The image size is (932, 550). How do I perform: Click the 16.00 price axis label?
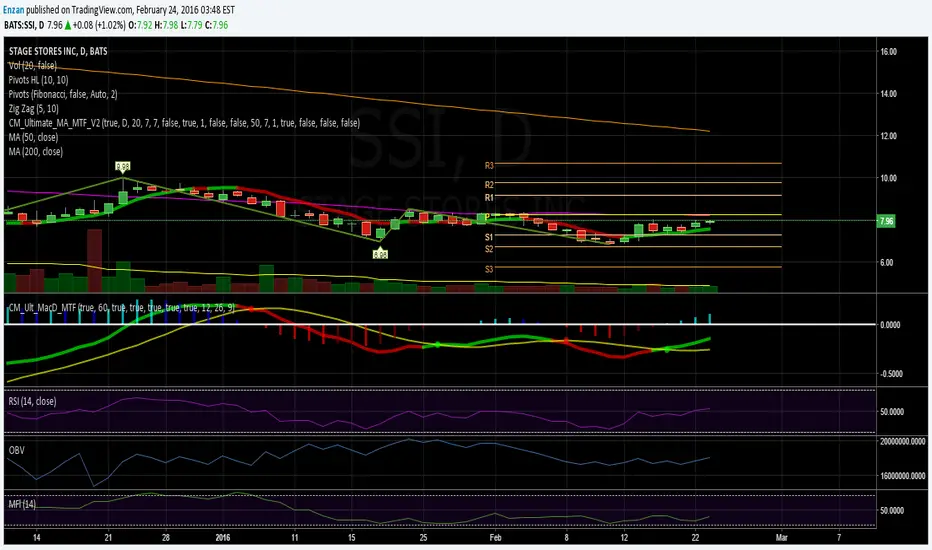[x=889, y=52]
